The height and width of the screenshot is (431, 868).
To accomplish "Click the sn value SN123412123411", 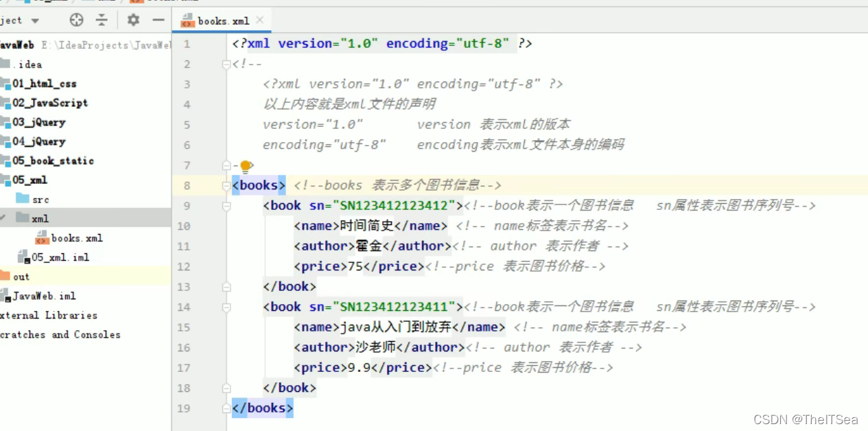I will [395, 307].
